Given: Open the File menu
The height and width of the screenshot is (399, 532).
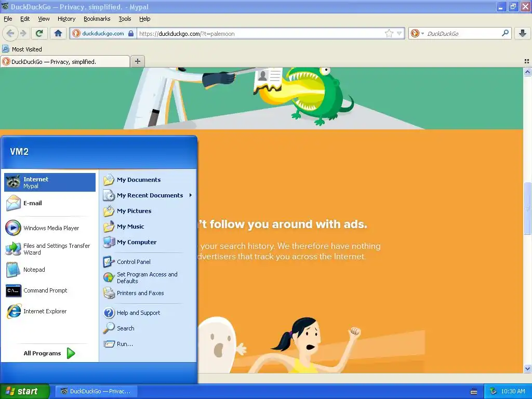Looking at the screenshot, I should [8, 19].
